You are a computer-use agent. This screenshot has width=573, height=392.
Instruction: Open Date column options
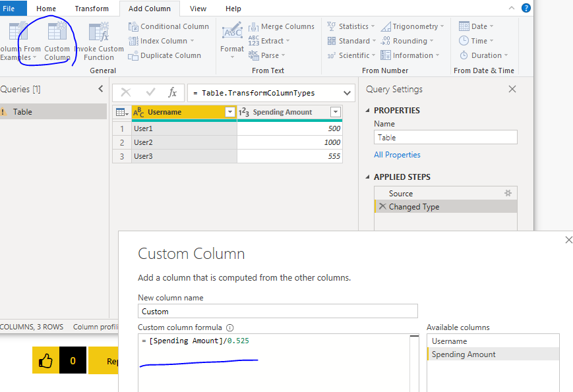(x=476, y=26)
